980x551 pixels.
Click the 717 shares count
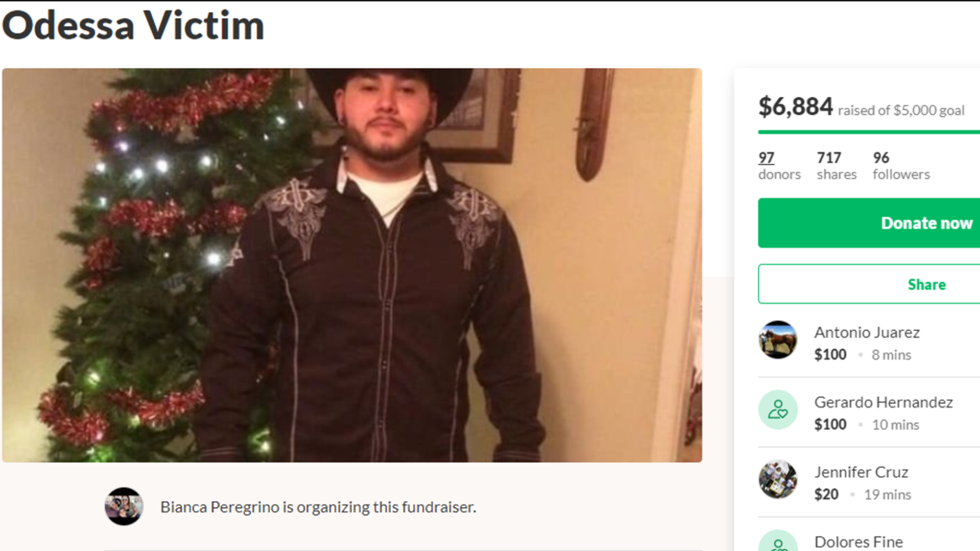pos(836,166)
